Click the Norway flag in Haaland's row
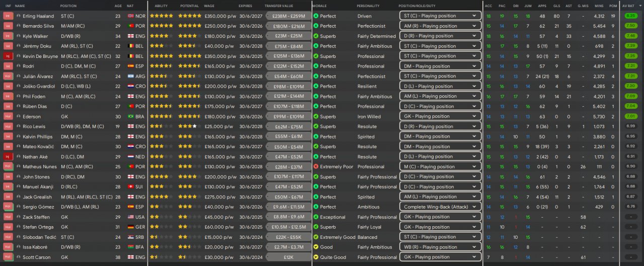 point(131,16)
